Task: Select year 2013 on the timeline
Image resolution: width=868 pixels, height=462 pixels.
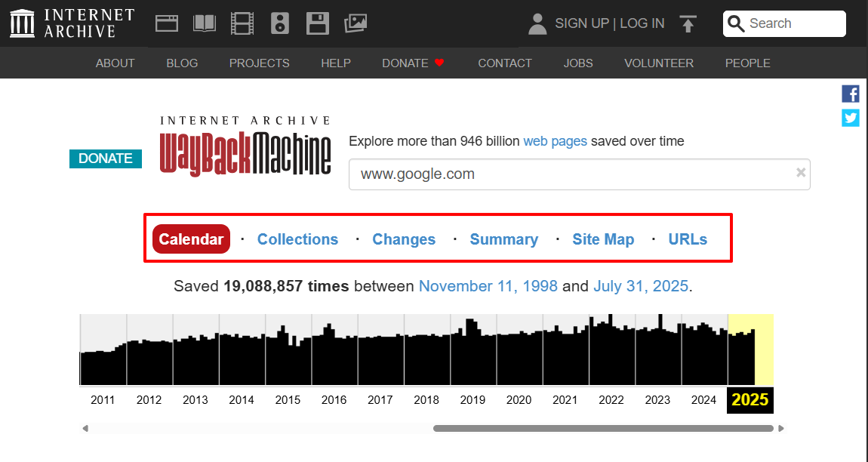Action: pyautogui.click(x=195, y=400)
